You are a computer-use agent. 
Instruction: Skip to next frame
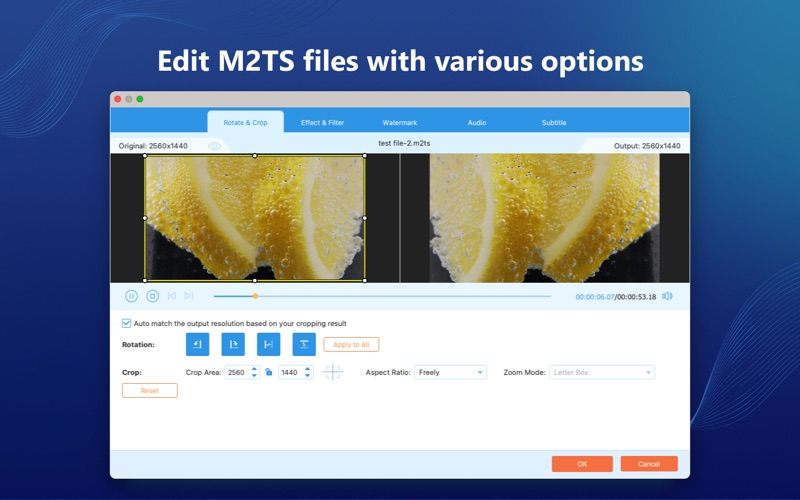pyautogui.click(x=189, y=296)
